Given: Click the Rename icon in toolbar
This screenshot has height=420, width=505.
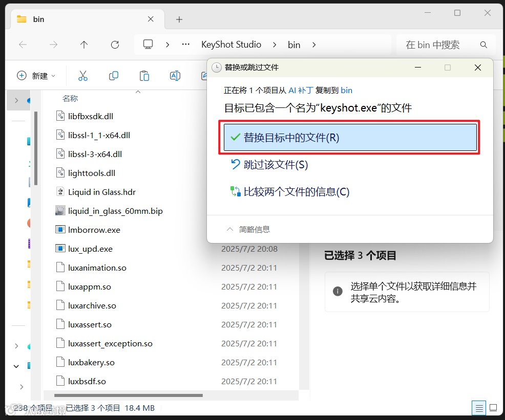Looking at the screenshot, I should point(175,76).
